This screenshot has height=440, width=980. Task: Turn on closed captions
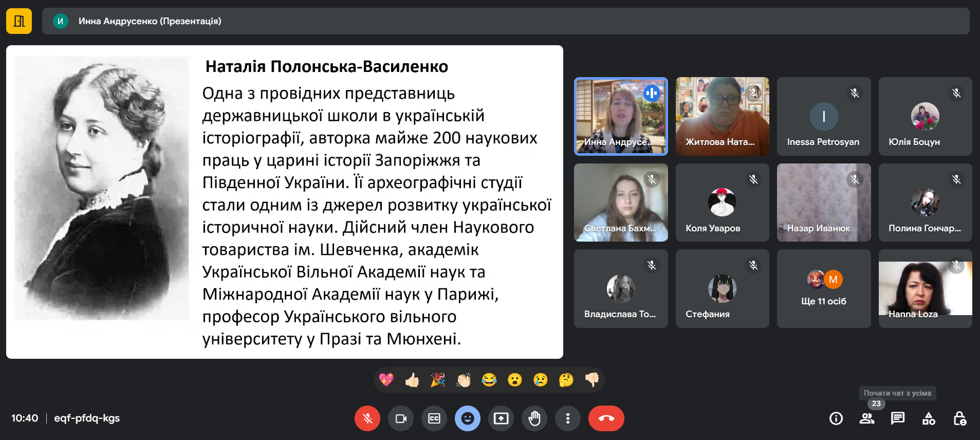click(x=434, y=418)
